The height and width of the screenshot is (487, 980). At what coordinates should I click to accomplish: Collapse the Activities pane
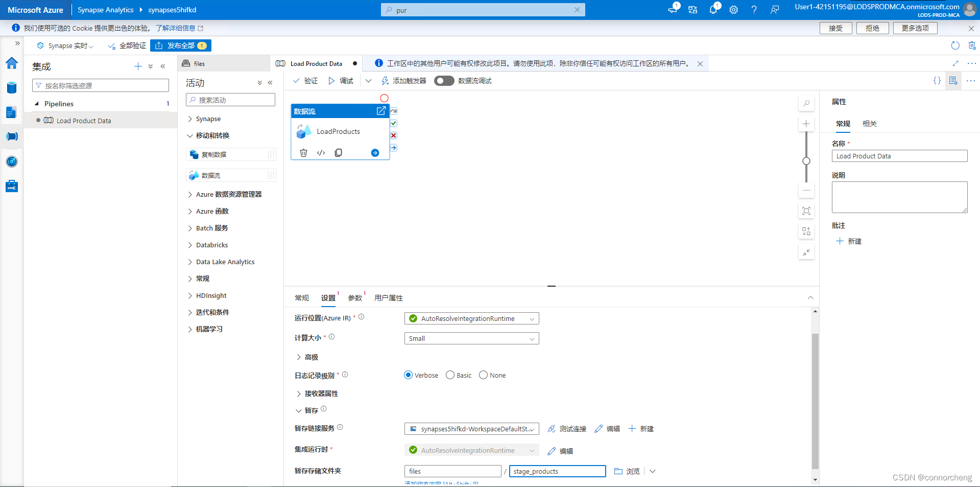click(x=270, y=83)
